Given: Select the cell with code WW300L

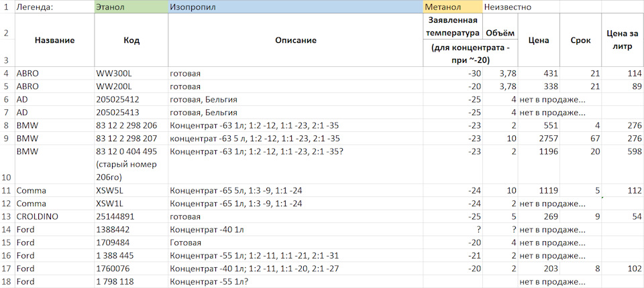Looking at the screenshot, I should [x=131, y=73].
